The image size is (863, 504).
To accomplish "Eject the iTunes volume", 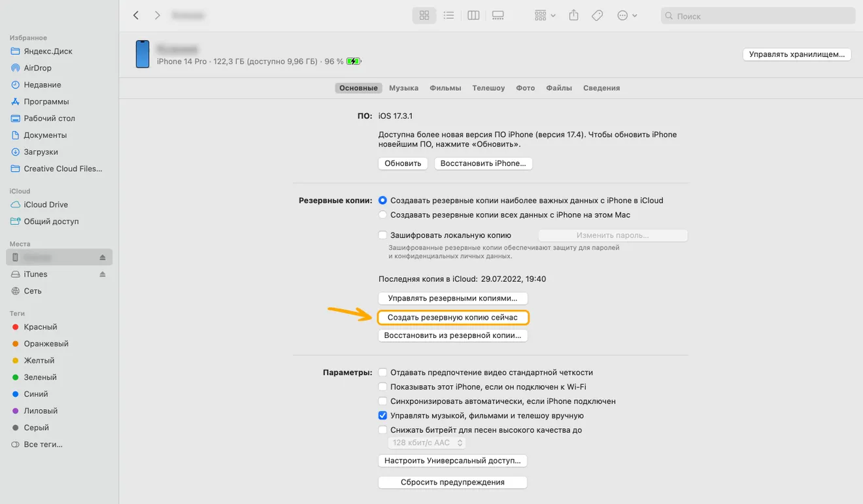I will click(103, 274).
